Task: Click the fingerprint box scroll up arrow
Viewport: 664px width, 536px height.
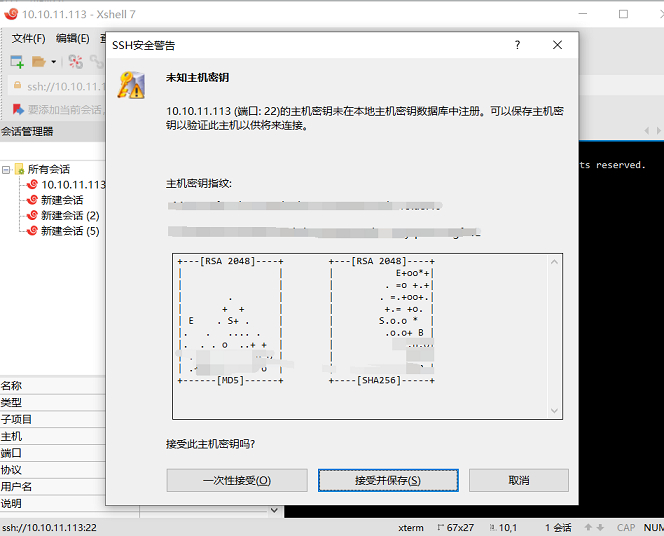Action: (x=554, y=262)
